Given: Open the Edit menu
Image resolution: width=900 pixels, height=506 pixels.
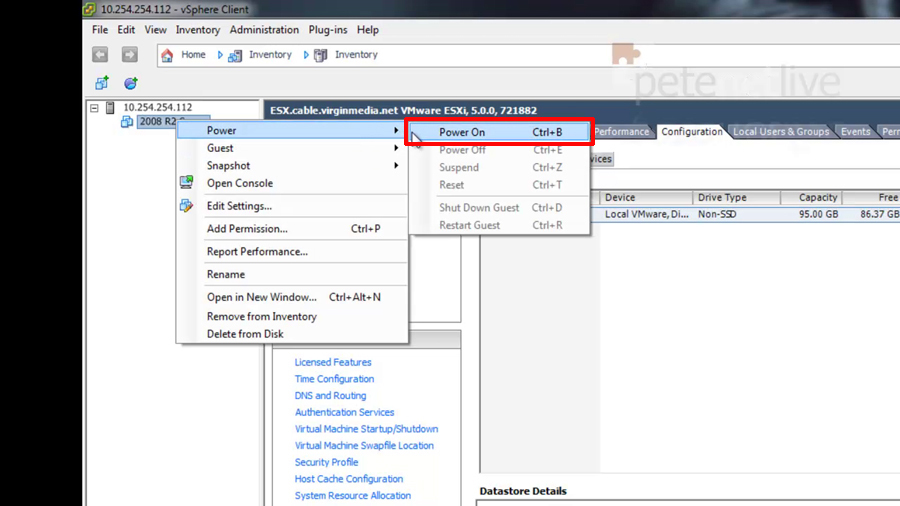Looking at the screenshot, I should coord(126,30).
